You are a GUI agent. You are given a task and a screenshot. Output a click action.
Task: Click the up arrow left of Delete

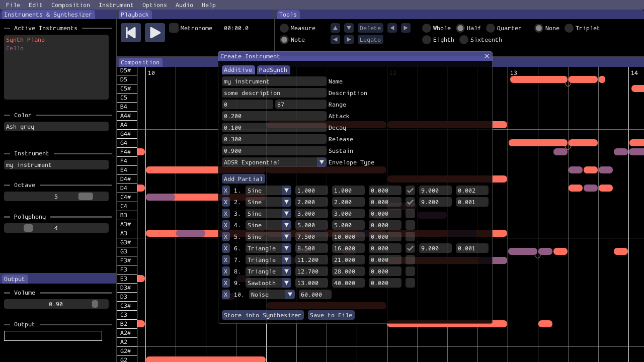click(x=335, y=28)
